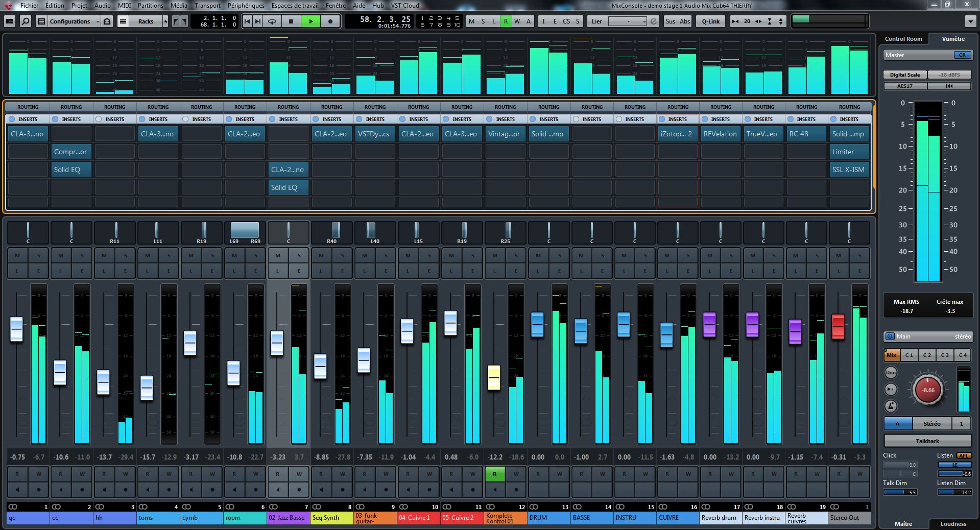Toggle the Main channel power icon
The height and width of the screenshot is (530, 980).
[890, 336]
